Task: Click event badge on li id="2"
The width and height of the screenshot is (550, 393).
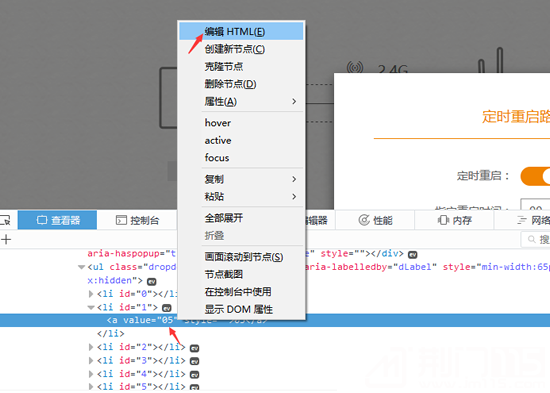Action: click(194, 348)
